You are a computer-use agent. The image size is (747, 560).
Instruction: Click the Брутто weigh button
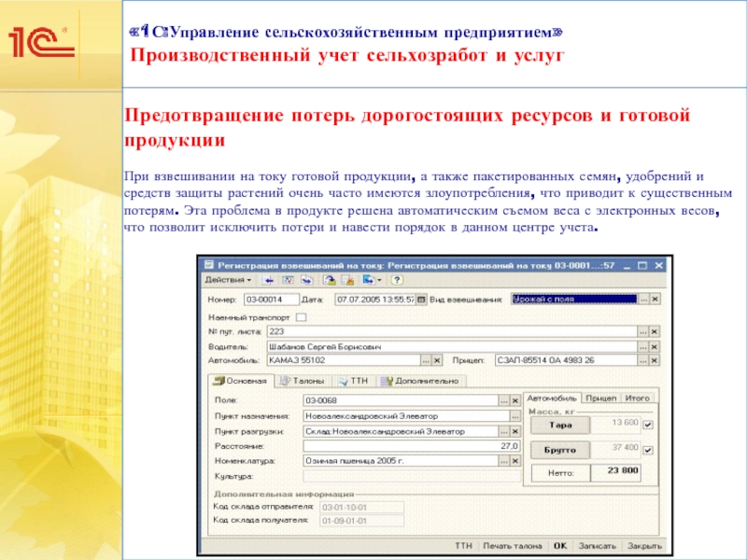(559, 450)
